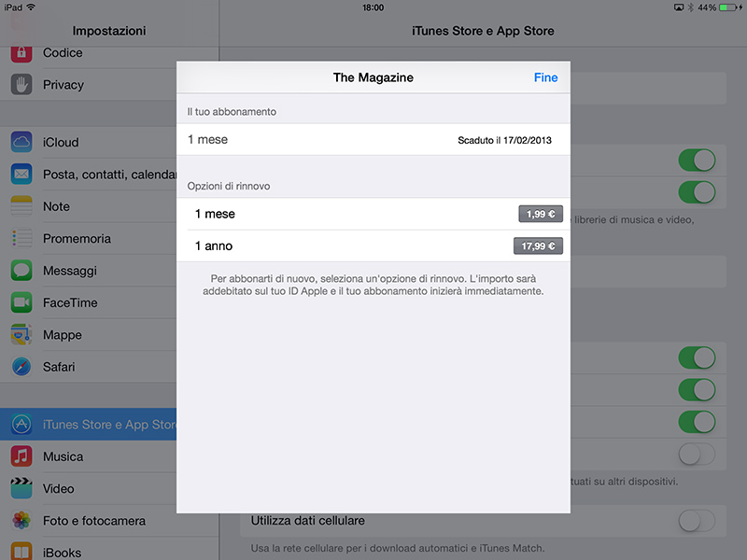Viewport: 747px width, 560px height.
Task: Tap the 'Scaduto il 17/02/2013' expiry text
Action: tap(504, 140)
